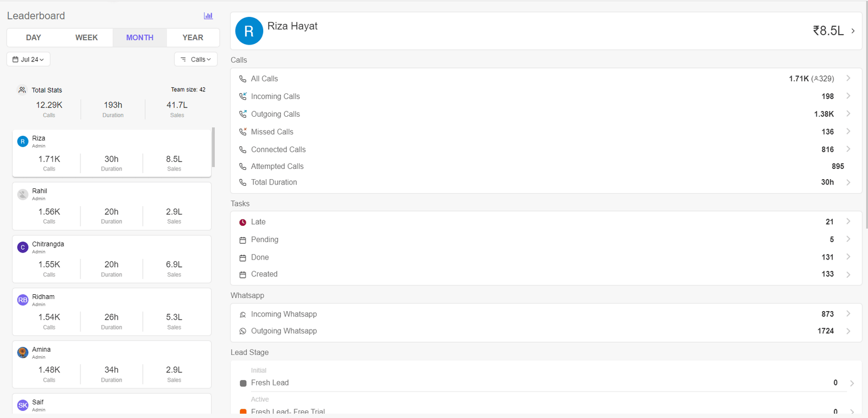Open the Calls sort dropdown
Image resolution: width=868 pixels, height=418 pixels.
click(196, 59)
